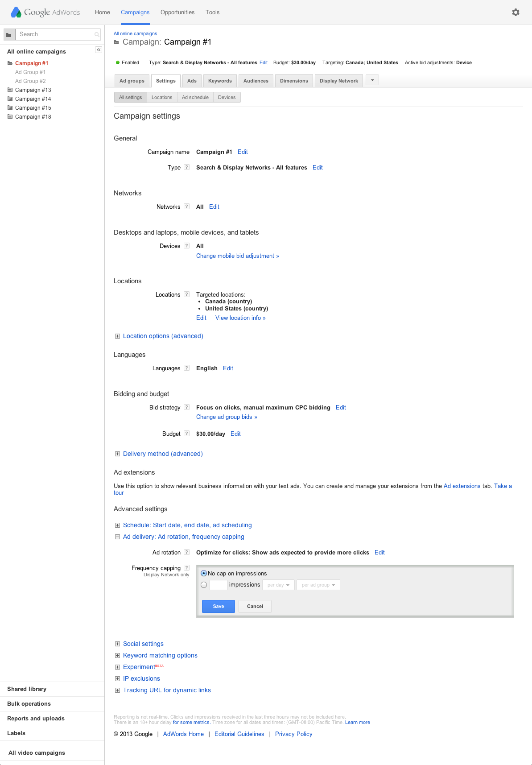Select No cap on impressions option
The height and width of the screenshot is (765, 532).
(x=204, y=574)
